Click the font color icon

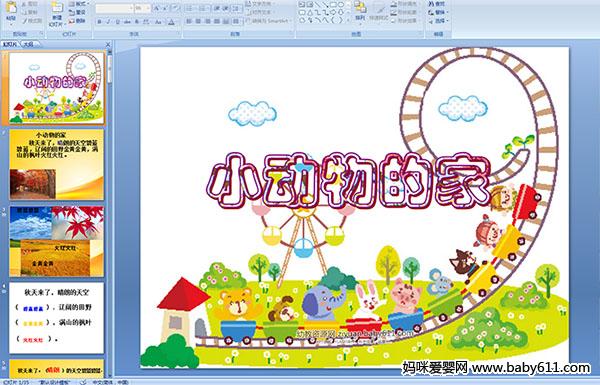coord(171,22)
